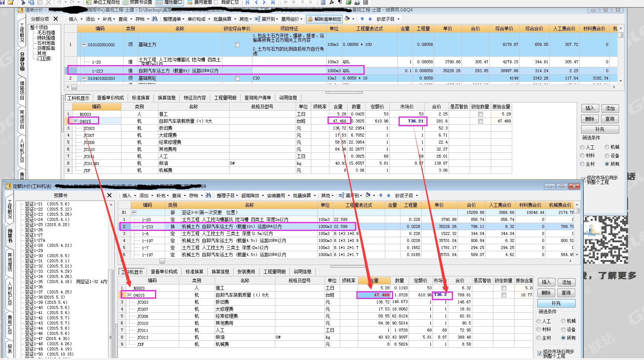Click 插入 button in 定额计价 right panel

[546, 282]
